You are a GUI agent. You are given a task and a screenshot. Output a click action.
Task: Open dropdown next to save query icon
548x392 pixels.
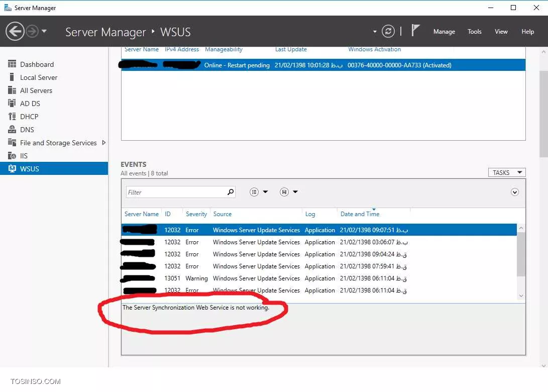coord(295,191)
